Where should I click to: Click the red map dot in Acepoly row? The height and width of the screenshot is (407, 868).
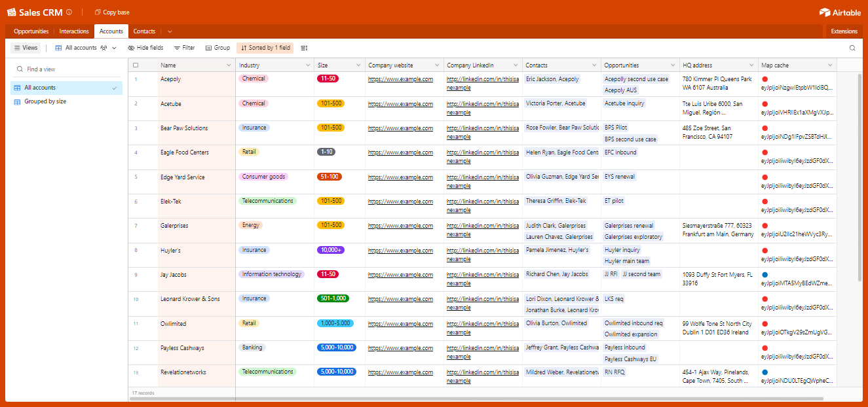pos(764,79)
